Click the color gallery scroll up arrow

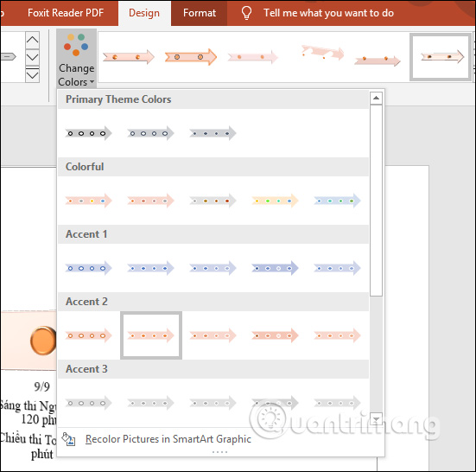tap(376, 98)
